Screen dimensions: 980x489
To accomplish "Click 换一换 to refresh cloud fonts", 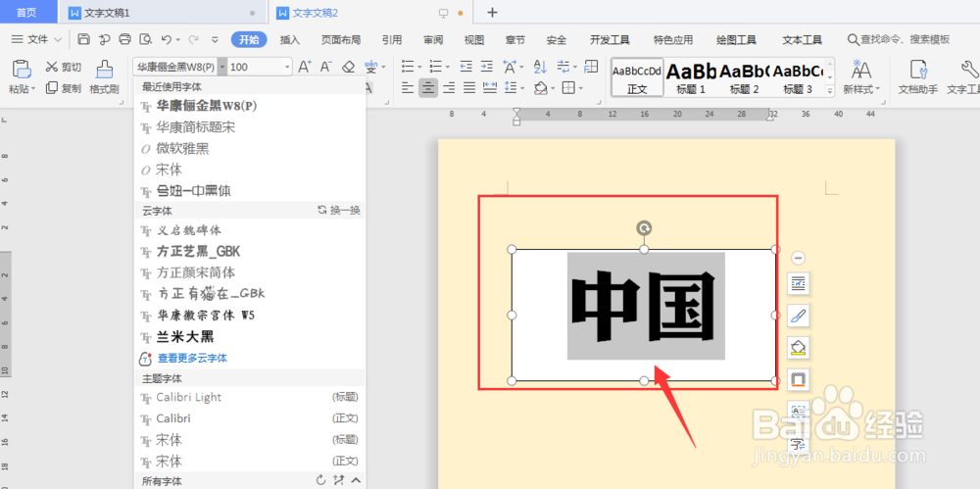I will click(x=339, y=210).
